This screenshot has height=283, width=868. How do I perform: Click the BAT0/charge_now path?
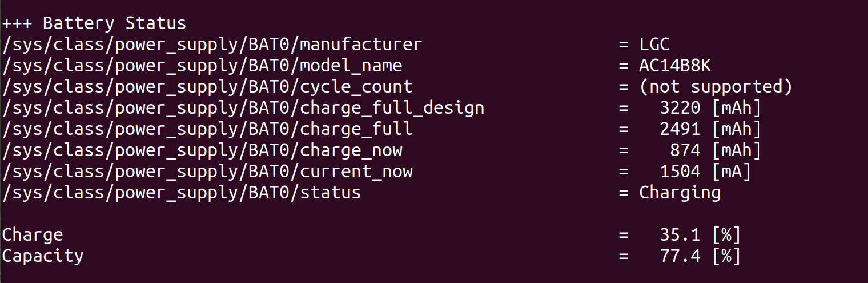[202, 150]
